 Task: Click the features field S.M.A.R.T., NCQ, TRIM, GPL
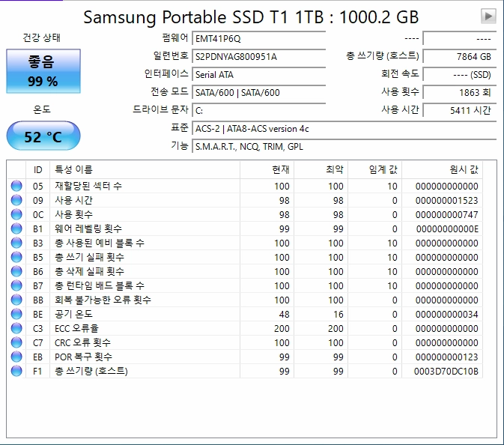(344, 147)
